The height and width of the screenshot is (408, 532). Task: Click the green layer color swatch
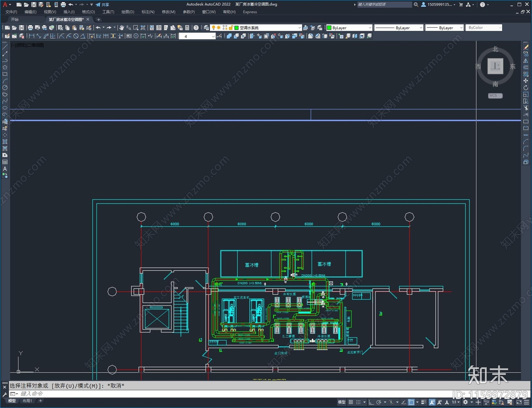[x=237, y=28]
